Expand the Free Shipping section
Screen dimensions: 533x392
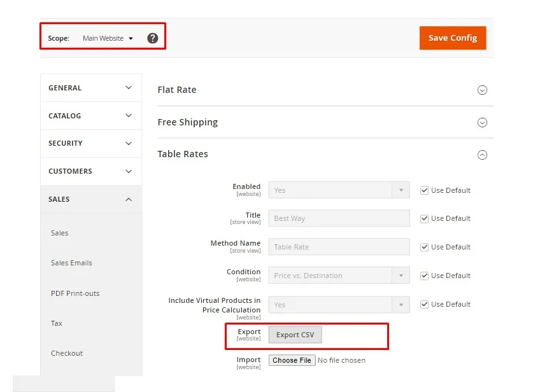coord(482,122)
